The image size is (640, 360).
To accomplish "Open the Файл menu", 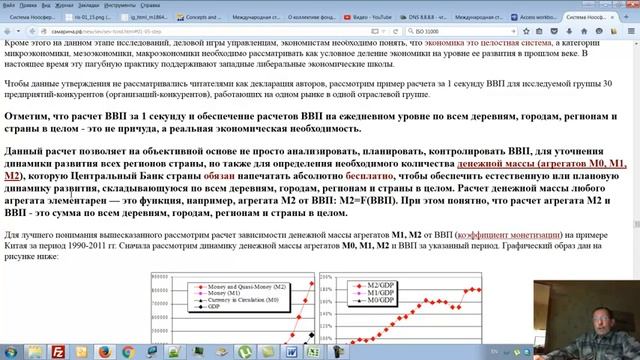I will coord(8,5).
